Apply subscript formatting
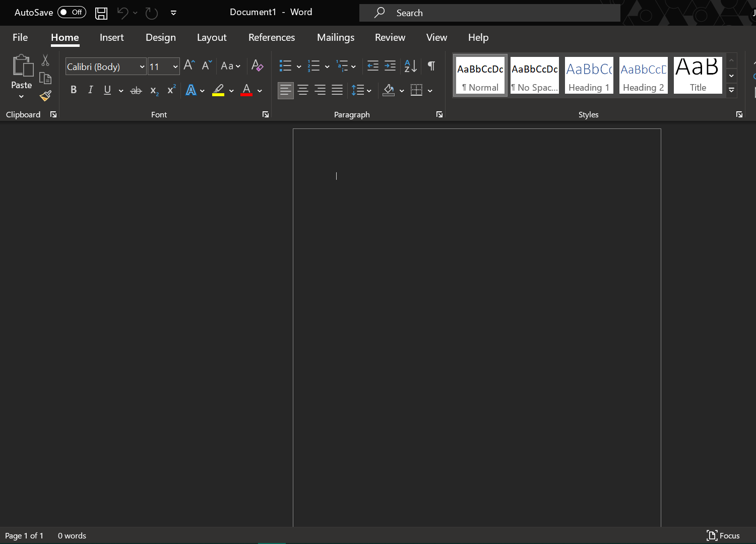This screenshot has height=544, width=756. 154,91
